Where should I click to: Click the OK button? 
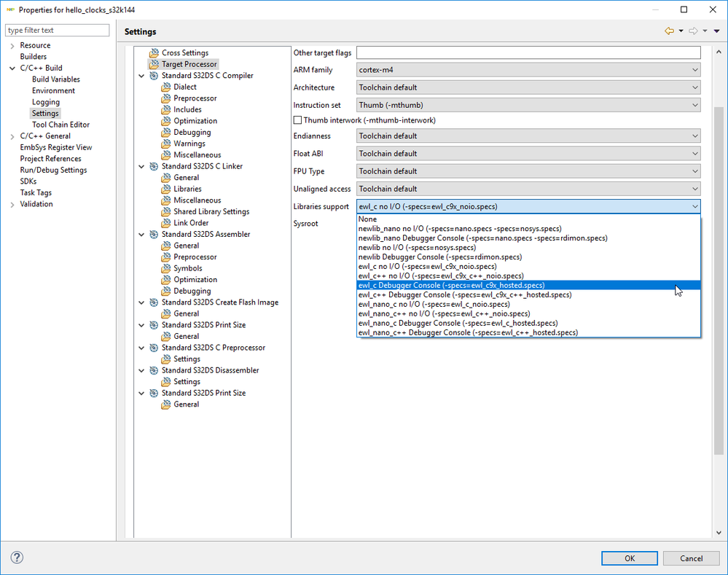[630, 558]
